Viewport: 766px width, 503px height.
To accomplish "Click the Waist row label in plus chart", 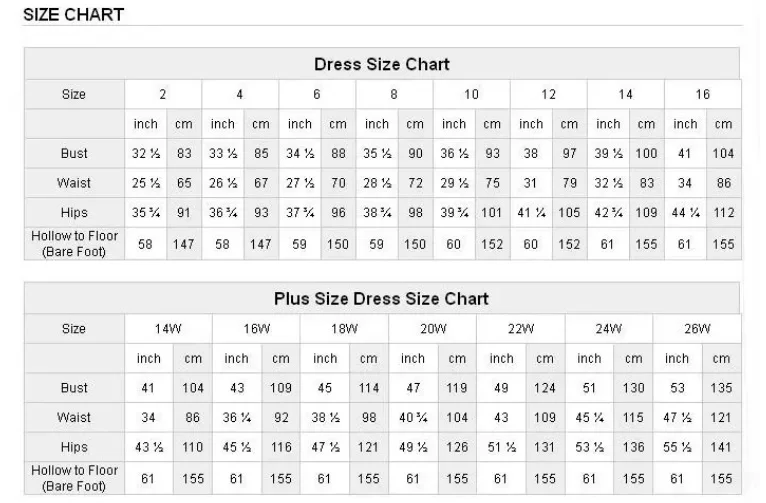I will click(x=74, y=418).
